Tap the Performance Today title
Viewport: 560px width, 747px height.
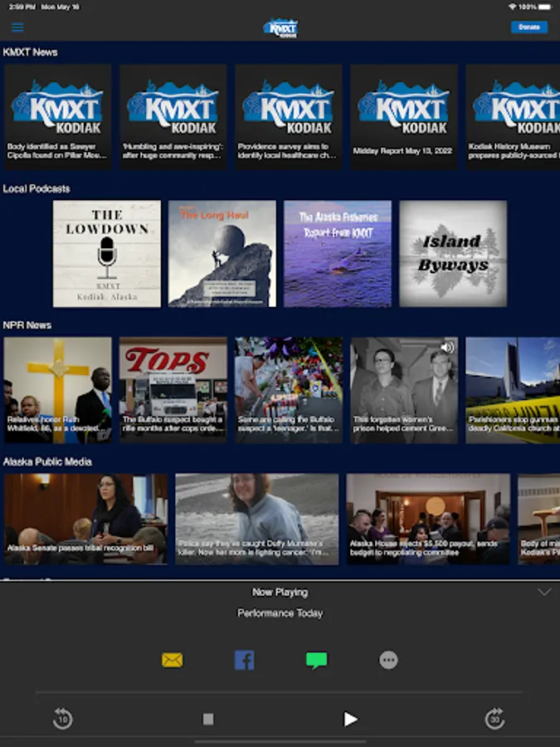(280, 613)
